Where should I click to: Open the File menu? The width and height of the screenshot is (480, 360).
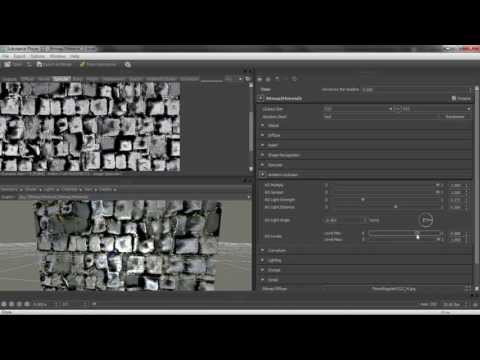coord(5,56)
